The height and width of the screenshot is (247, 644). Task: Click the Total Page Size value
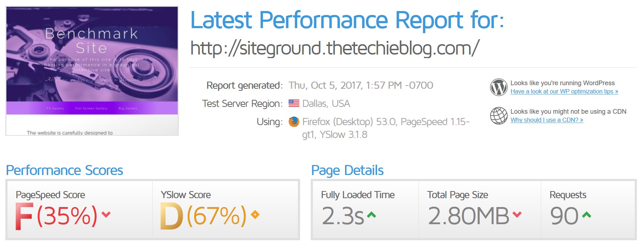468,216
